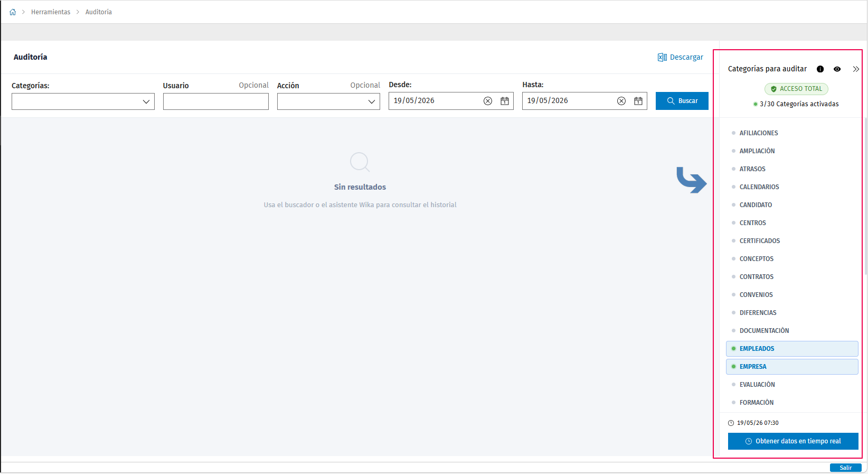868x474 pixels.
Task: Deactivate the EMPLEADOS category
Action: pyautogui.click(x=792, y=349)
